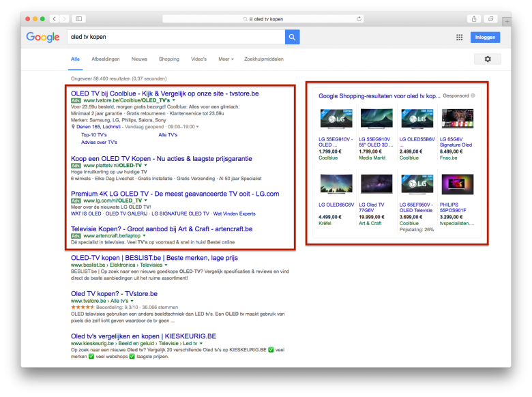The height and width of the screenshot is (397, 532).
Task: Click the Wat Vinden Experts sitelink
Action: [x=235, y=214]
